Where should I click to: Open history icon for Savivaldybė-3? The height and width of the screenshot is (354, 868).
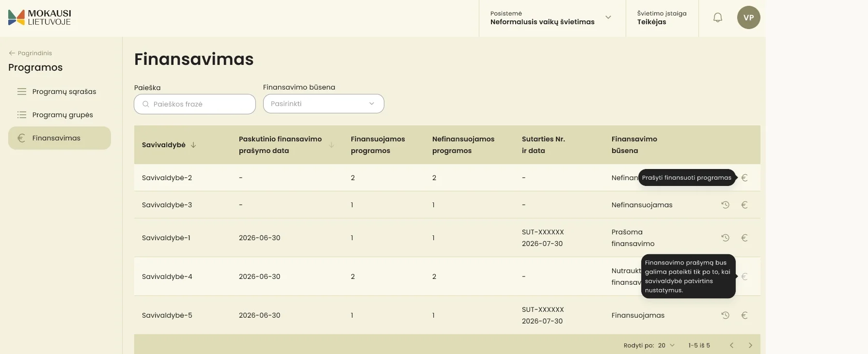click(725, 205)
